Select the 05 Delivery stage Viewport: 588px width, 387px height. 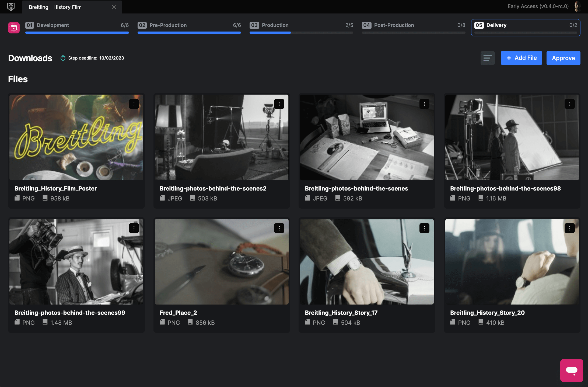point(526,27)
